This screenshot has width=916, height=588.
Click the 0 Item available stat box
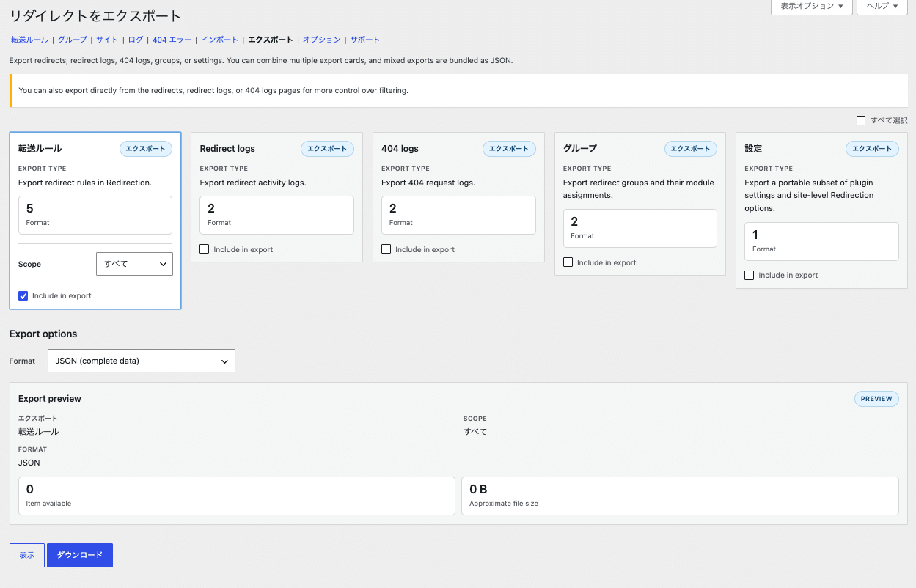(237, 496)
